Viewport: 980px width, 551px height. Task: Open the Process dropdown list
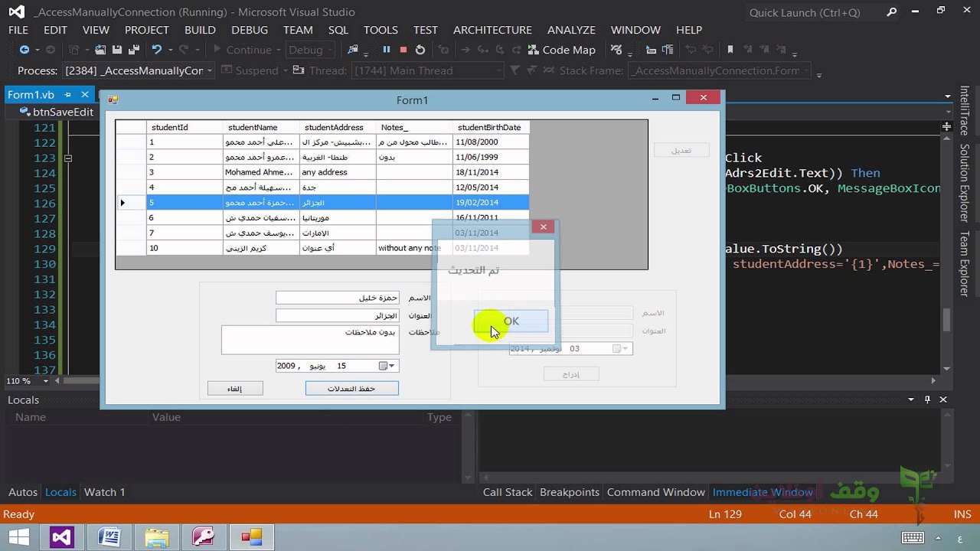pos(209,70)
